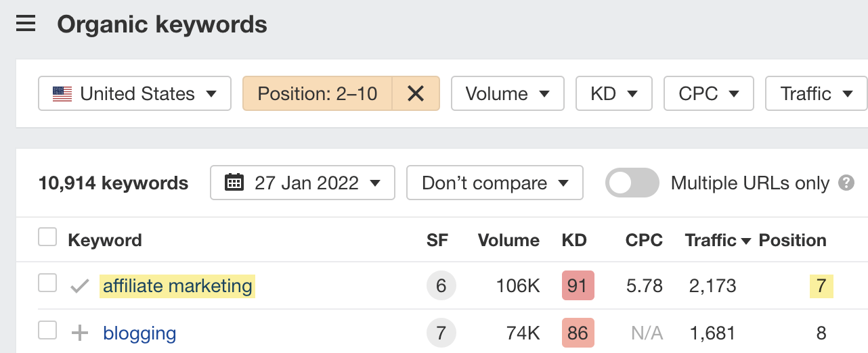Click the red KD 91 score badge

coord(578,286)
